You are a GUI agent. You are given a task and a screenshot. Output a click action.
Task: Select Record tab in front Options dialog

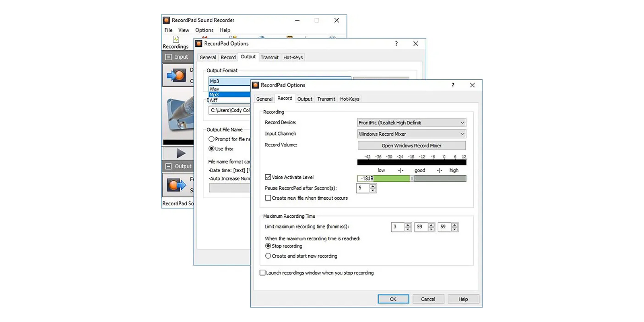(x=285, y=98)
